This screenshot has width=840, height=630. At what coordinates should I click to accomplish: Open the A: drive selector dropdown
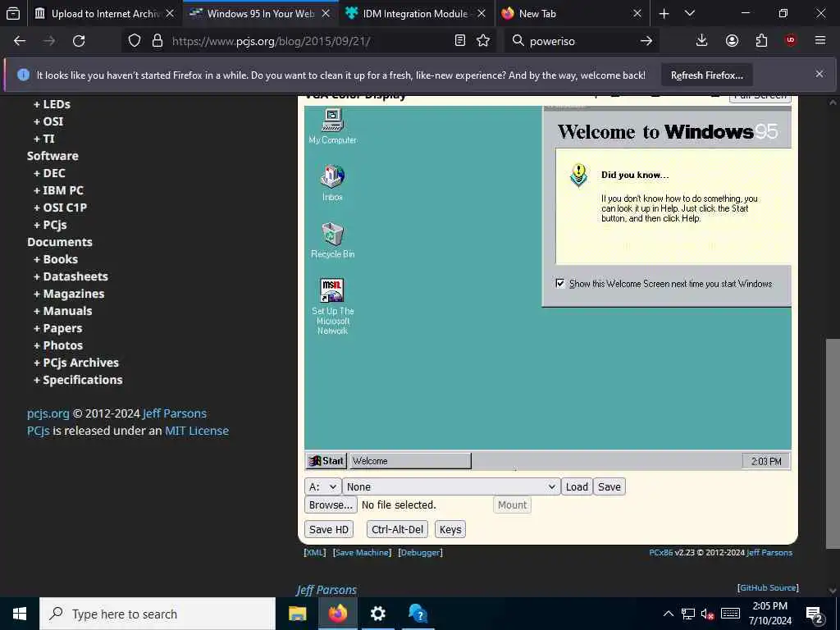pos(322,486)
